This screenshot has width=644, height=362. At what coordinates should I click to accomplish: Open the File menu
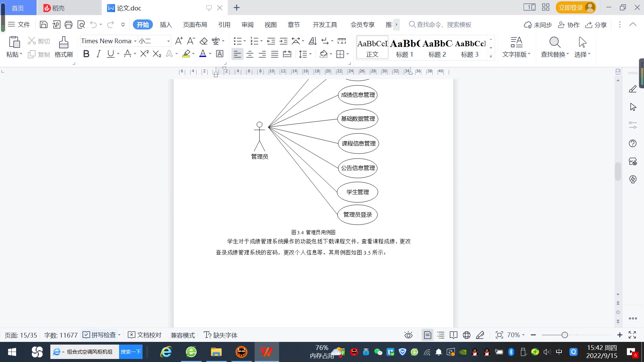(19, 24)
